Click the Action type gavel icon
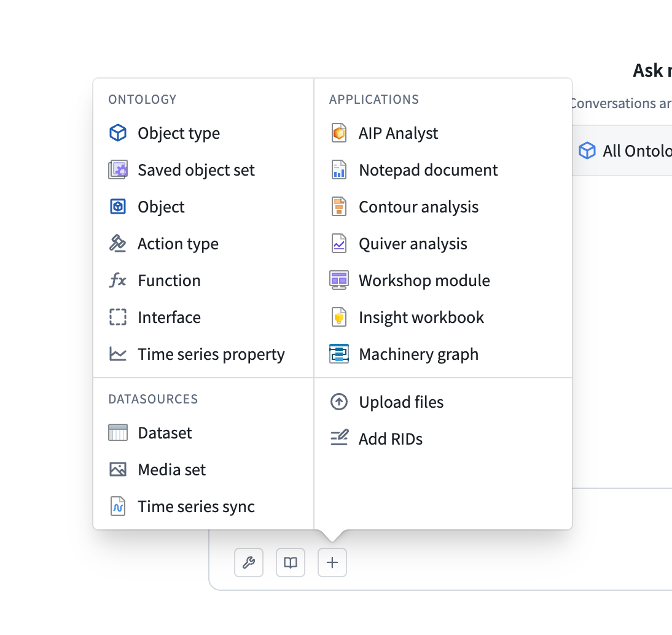 tap(118, 243)
